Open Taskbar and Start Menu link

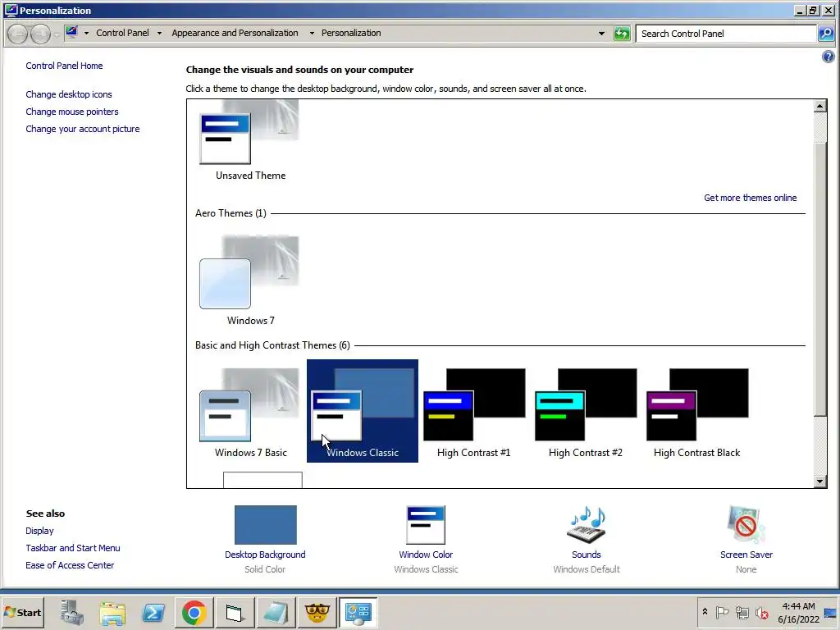tap(73, 548)
